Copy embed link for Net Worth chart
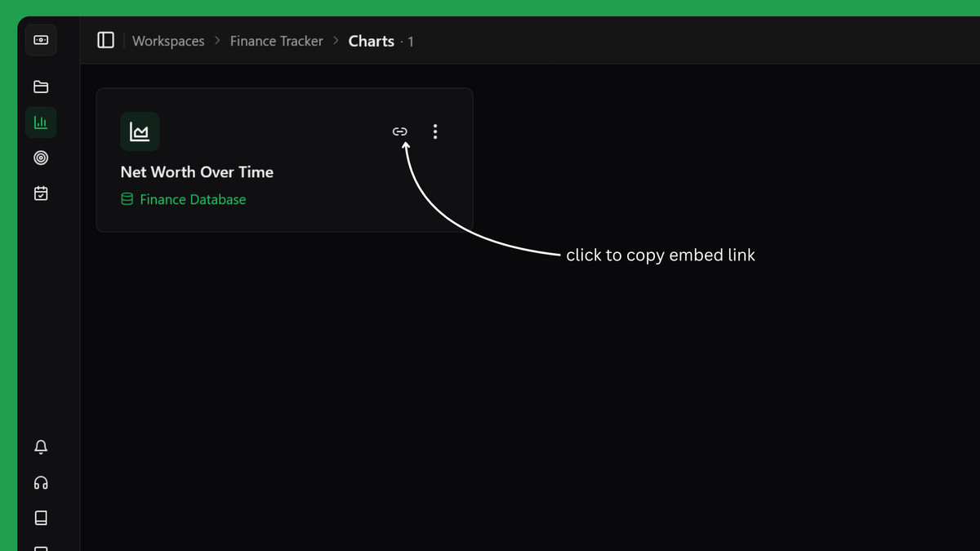Viewport: 980px width, 551px height. tap(400, 131)
